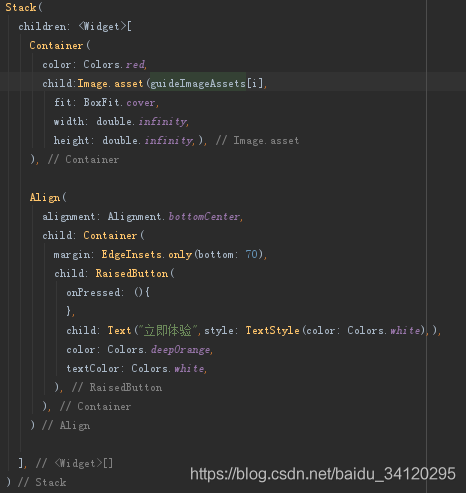This screenshot has height=493, width=466.
Task: Click the // RaisedButton closing comment
Action: pyautogui.click(x=117, y=387)
